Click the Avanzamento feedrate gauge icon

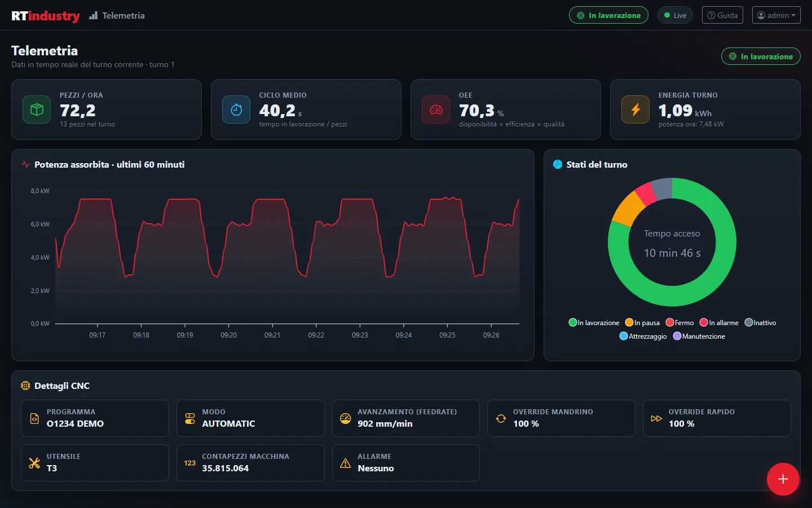(346, 418)
